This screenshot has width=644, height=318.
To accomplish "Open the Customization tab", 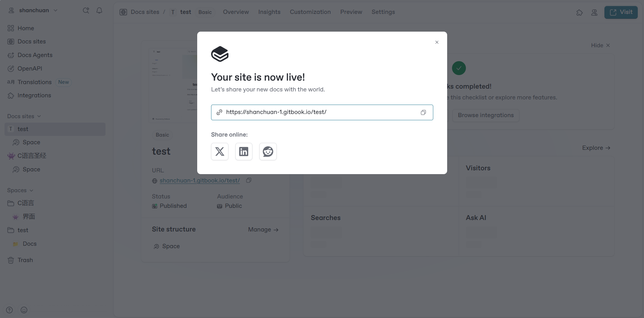I will pyautogui.click(x=310, y=12).
